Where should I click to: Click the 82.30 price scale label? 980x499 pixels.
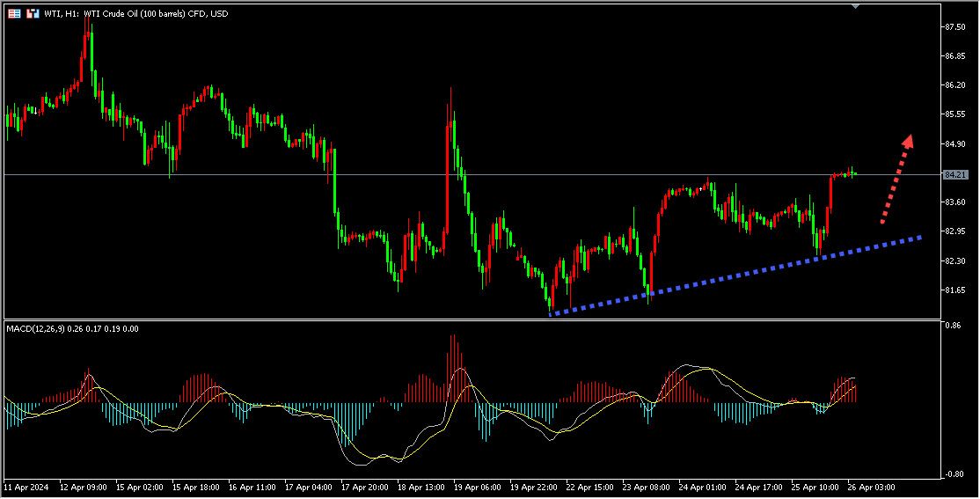click(956, 261)
